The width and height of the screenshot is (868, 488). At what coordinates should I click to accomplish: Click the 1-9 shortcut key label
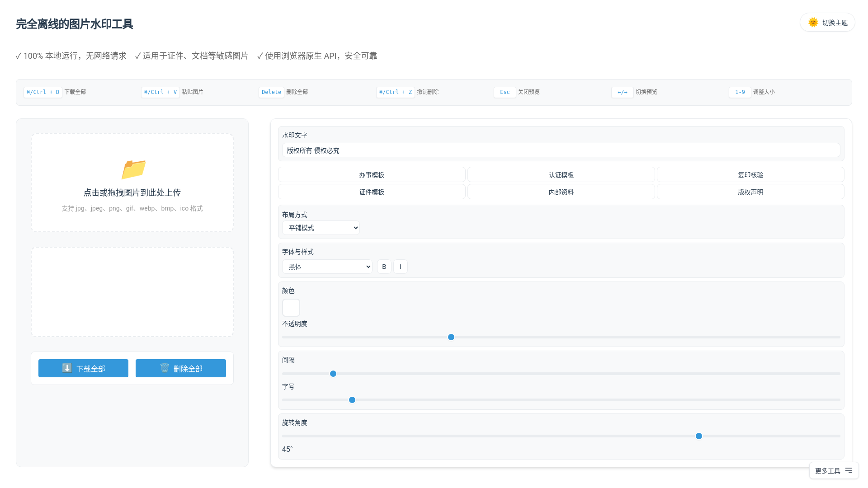[x=740, y=92]
